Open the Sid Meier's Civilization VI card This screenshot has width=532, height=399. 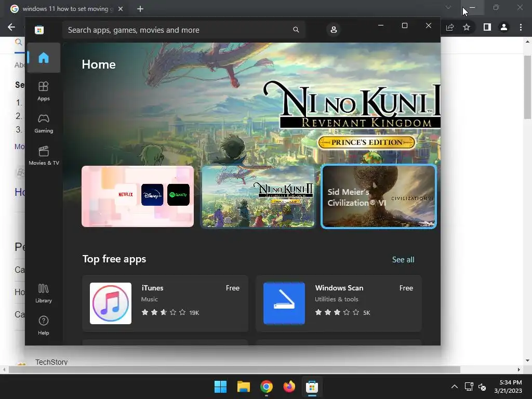pos(379,196)
